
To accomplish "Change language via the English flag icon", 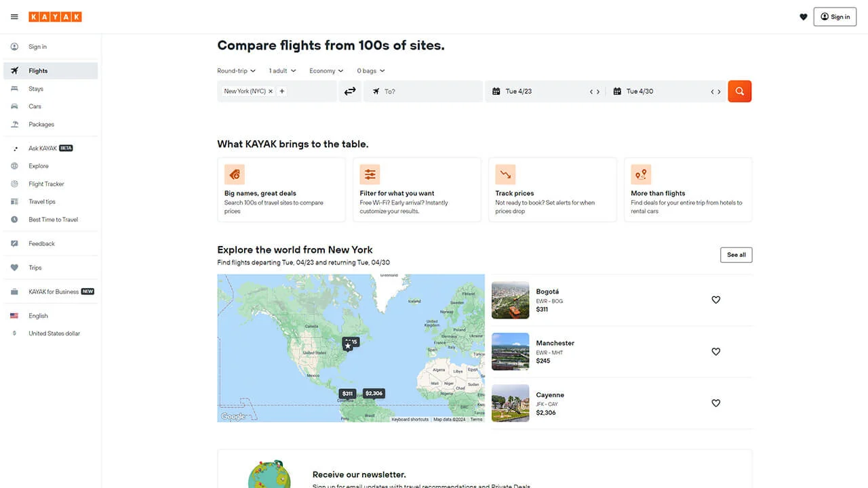I will pyautogui.click(x=14, y=316).
